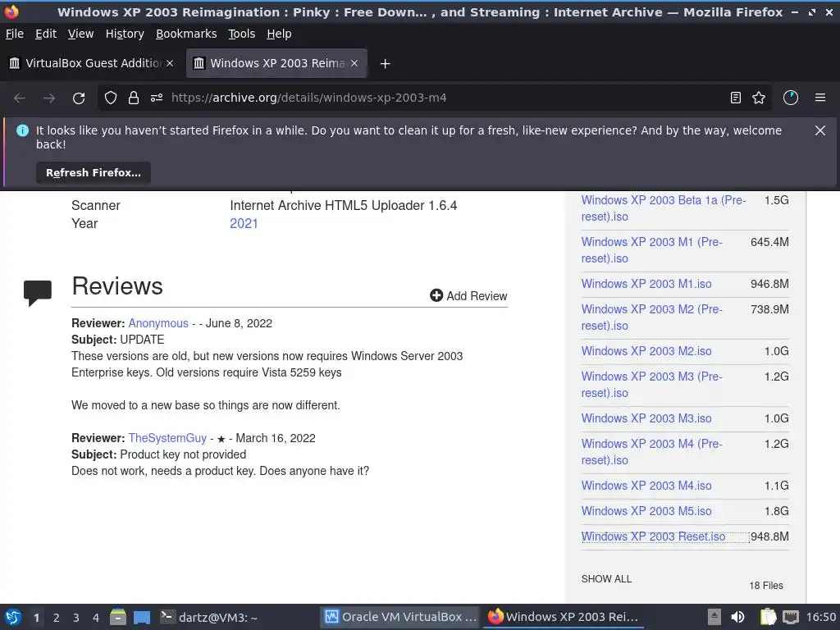Open the History menu
This screenshot has width=840, height=630.
click(125, 34)
